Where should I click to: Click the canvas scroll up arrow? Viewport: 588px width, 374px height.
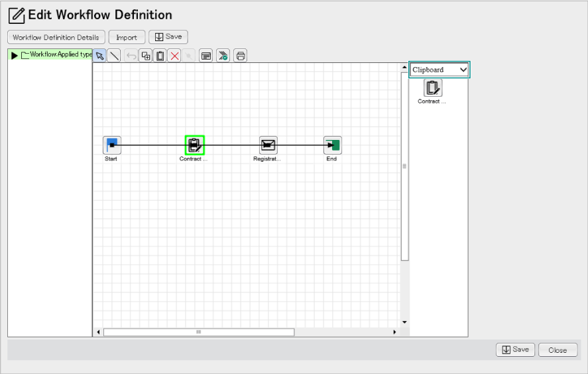pos(404,68)
